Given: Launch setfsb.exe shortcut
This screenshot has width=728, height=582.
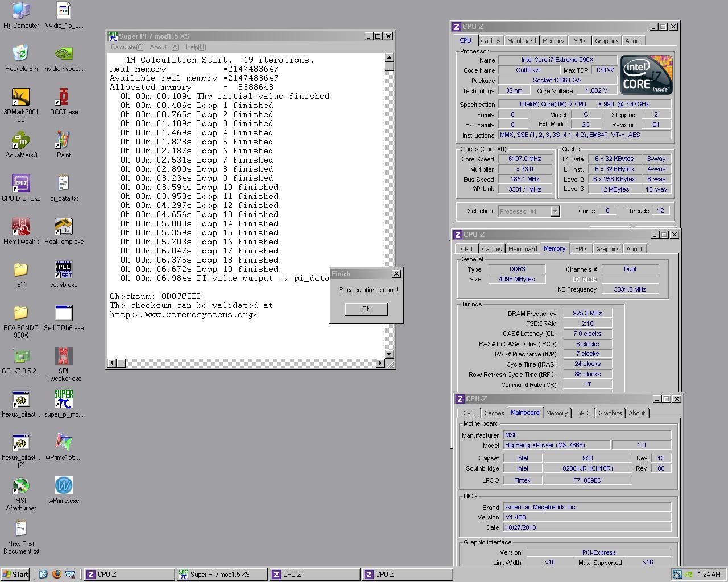Looking at the screenshot, I should point(64,274).
